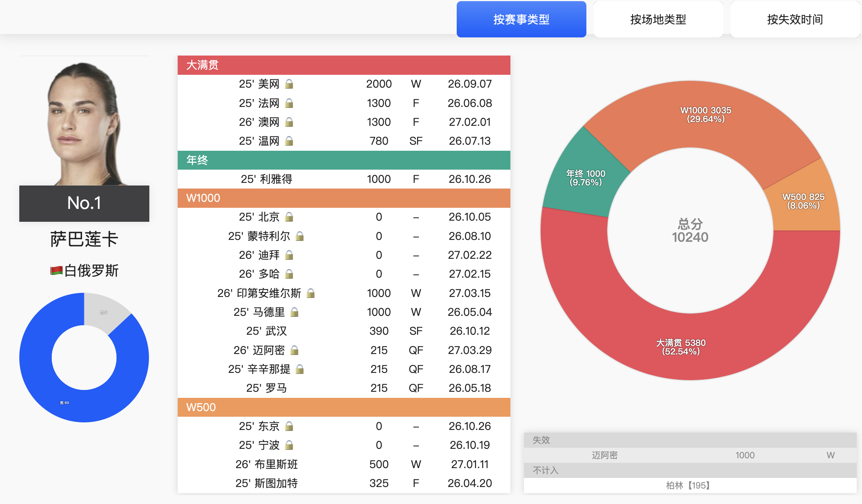
Task: Click the lock icon next to 25' 美网
Action: coord(290,84)
